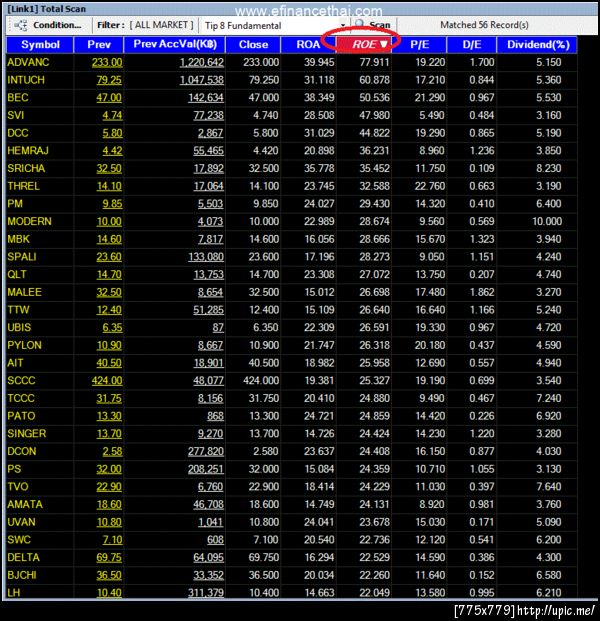Image resolution: width=600 pixels, height=621 pixels.
Task: Select the SRICHA symbol
Action: click(x=26, y=168)
